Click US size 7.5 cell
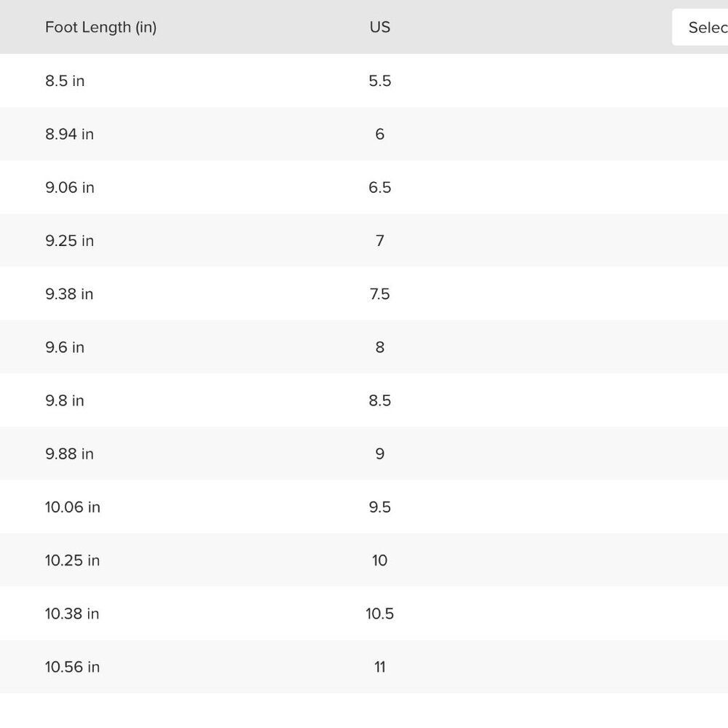The height and width of the screenshot is (728, 728). pos(380,294)
